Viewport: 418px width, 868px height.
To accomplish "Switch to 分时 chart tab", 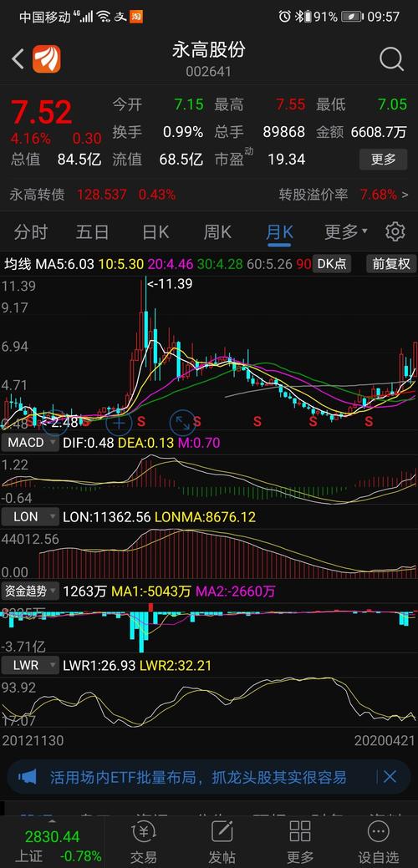I will coord(31,232).
